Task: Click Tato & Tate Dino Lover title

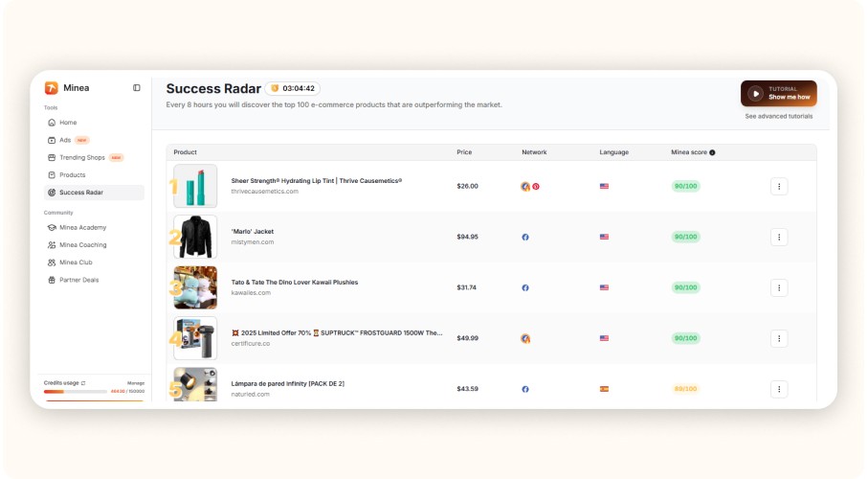Action: pyautogui.click(x=295, y=283)
